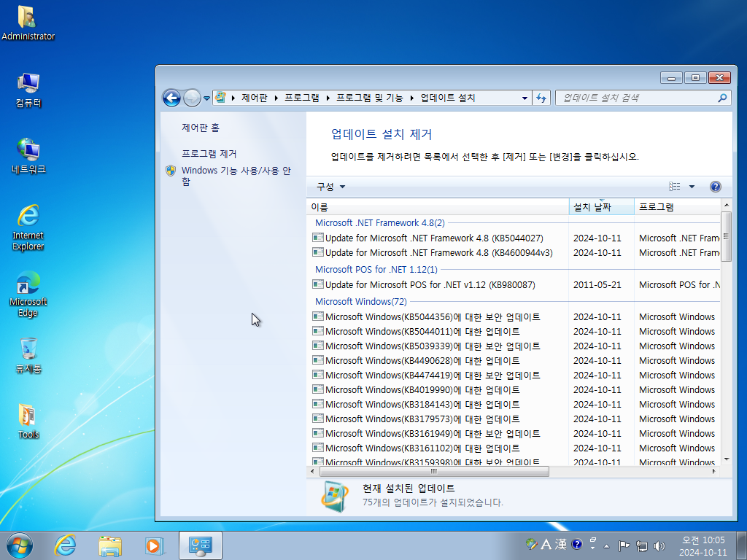This screenshot has height=560, width=747.
Task: Open Windows 기능 사용/사용 안 함 link
Action: [x=236, y=176]
